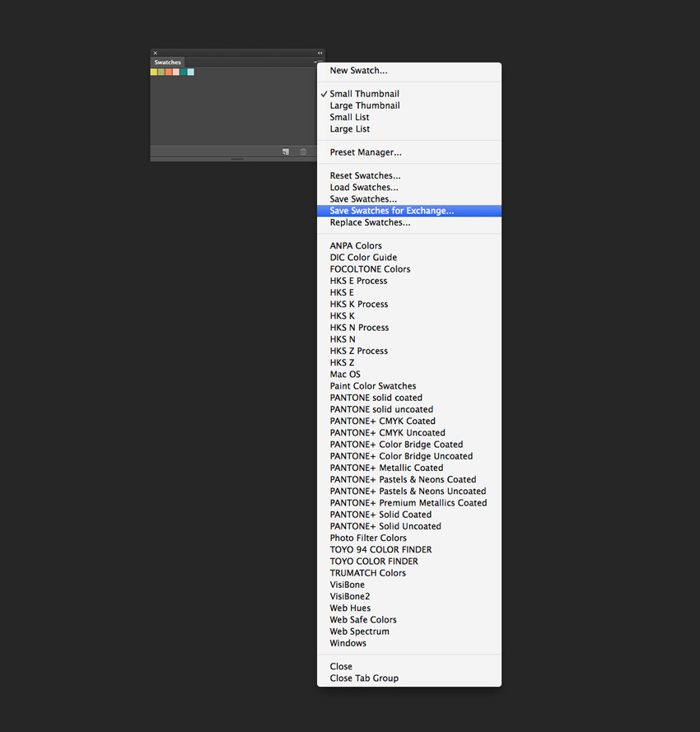
Task: Load DIC Color Guide library
Action: click(409, 257)
